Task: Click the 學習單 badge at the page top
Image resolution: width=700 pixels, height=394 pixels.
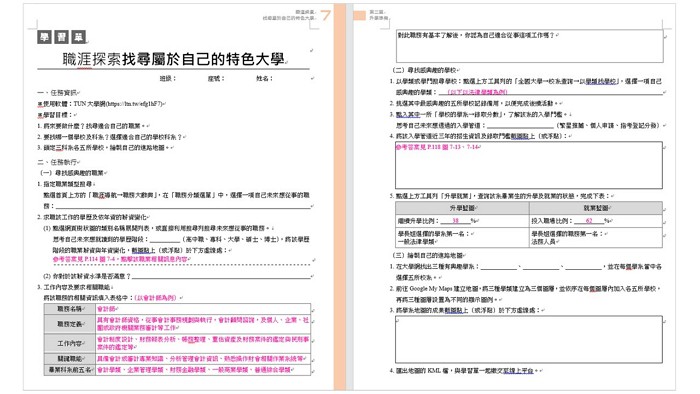Action: [62, 37]
